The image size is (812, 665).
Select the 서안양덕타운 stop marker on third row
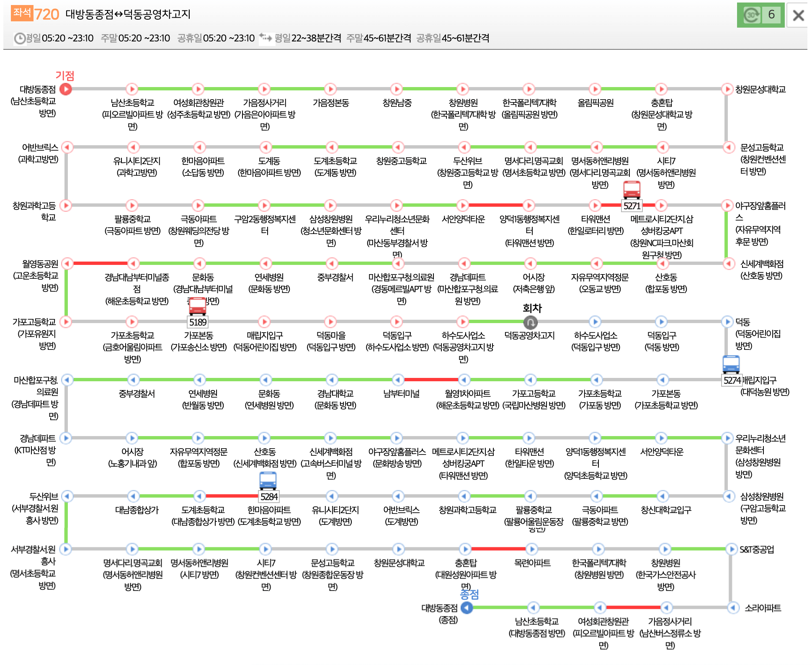[463, 205]
